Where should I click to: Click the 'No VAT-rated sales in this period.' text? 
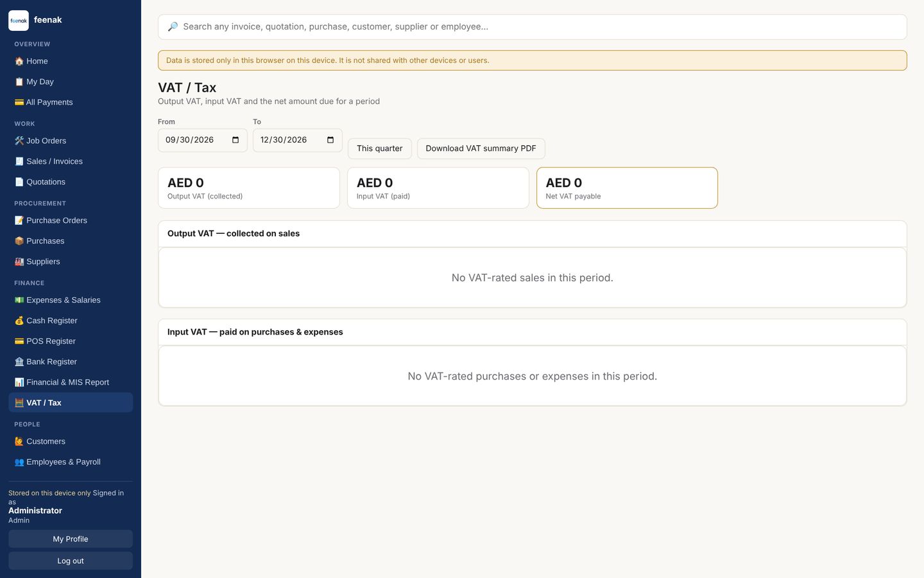click(533, 278)
